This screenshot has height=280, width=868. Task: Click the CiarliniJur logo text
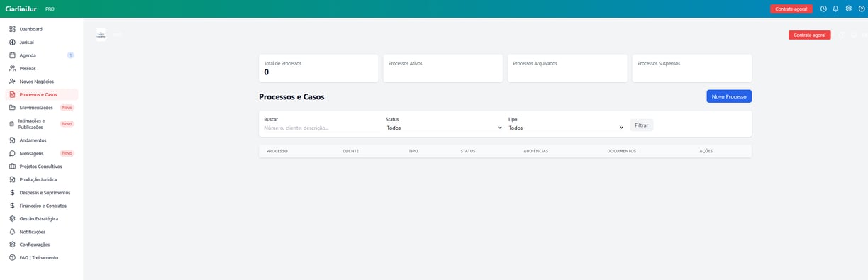[21, 9]
